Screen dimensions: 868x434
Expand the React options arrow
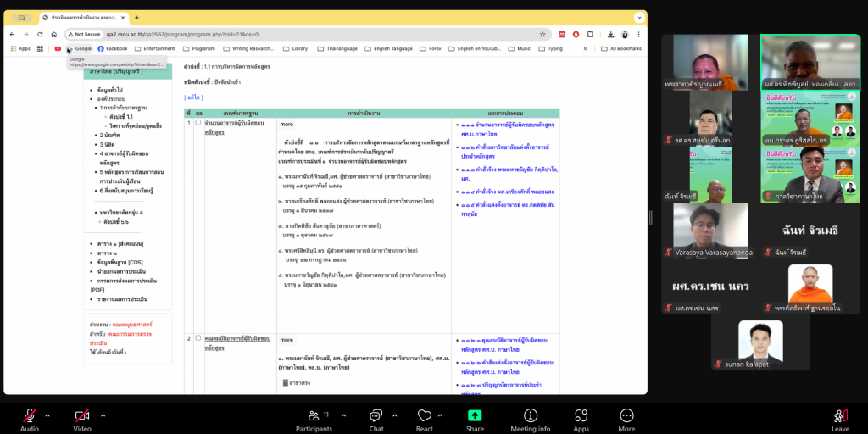coord(444,415)
